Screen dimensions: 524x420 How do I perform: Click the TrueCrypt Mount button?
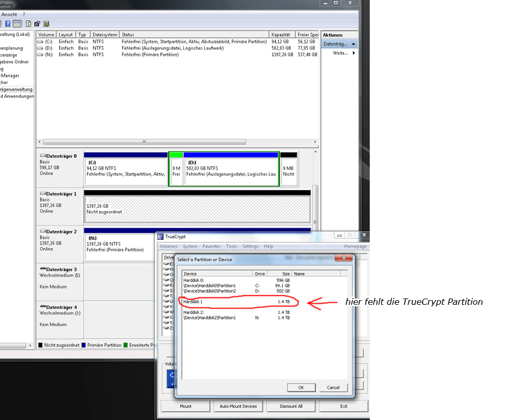tap(185, 406)
